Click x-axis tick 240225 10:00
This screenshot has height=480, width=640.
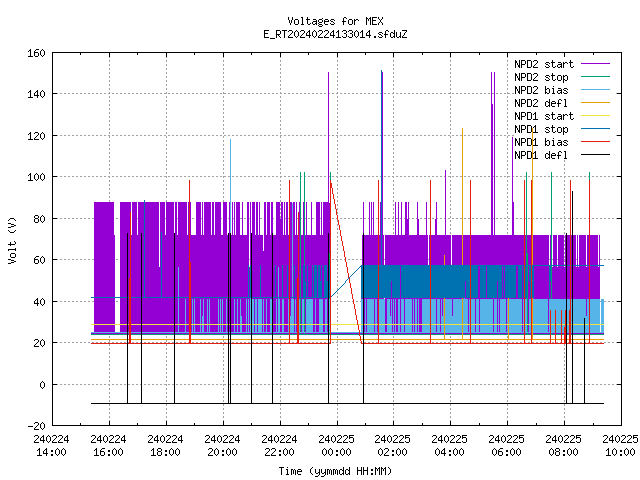[620, 446]
